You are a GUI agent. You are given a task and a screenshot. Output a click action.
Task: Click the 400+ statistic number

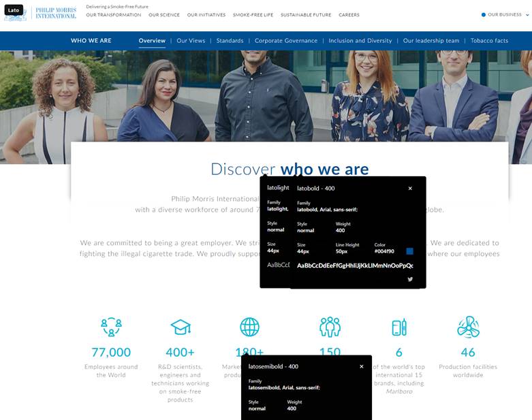point(180,352)
